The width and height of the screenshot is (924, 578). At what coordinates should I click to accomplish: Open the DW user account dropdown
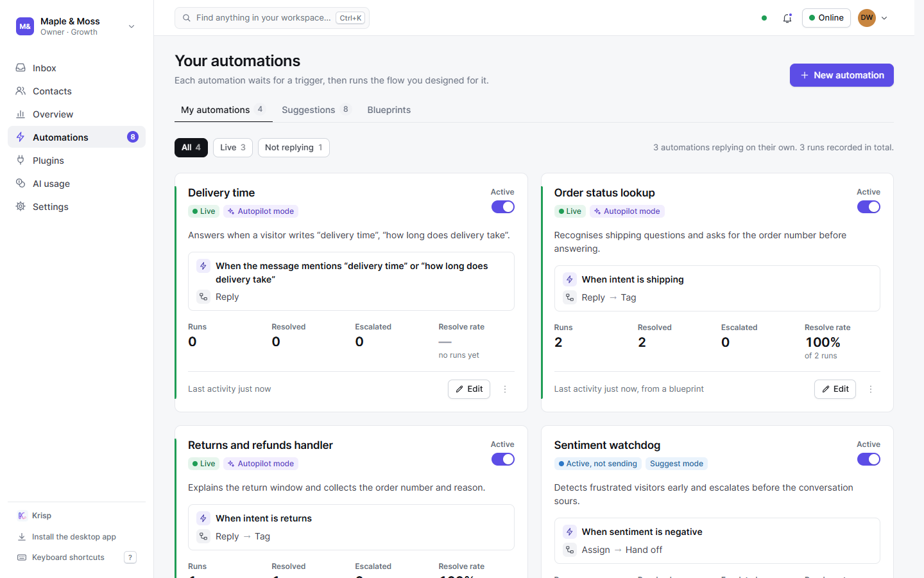coord(873,18)
